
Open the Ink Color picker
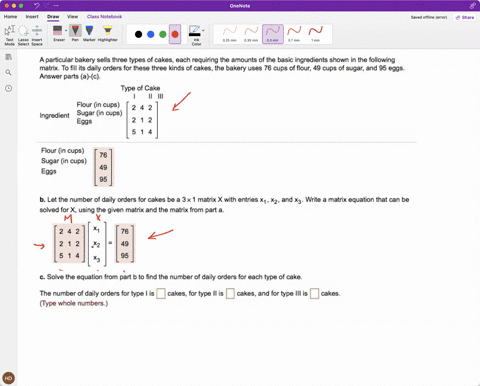pos(195,35)
